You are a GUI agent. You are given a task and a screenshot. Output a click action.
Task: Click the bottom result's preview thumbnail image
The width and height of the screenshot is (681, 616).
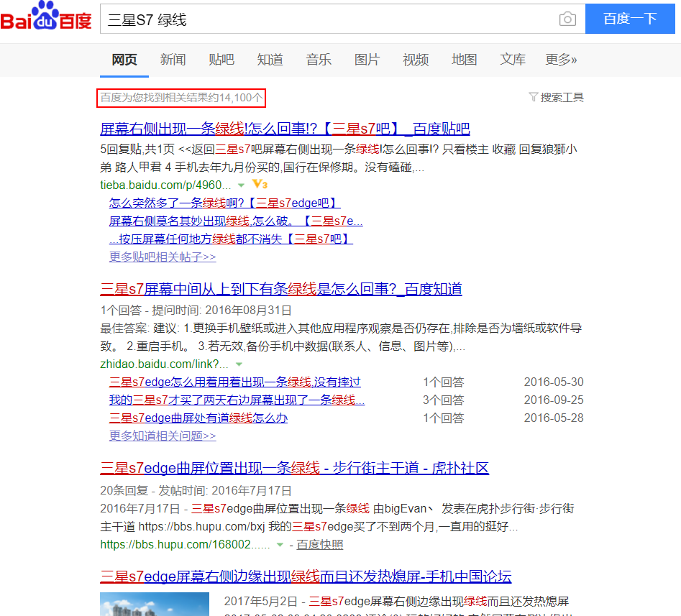click(154, 604)
